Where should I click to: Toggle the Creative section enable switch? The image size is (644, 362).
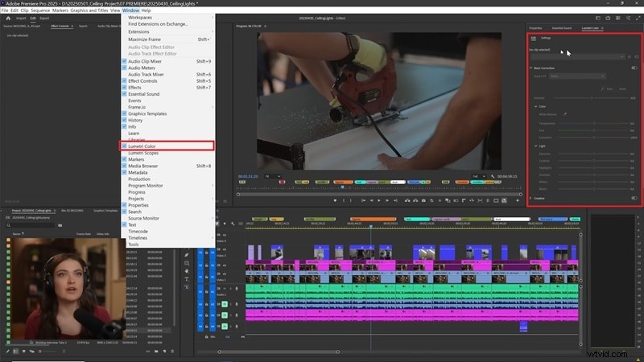tap(634, 198)
